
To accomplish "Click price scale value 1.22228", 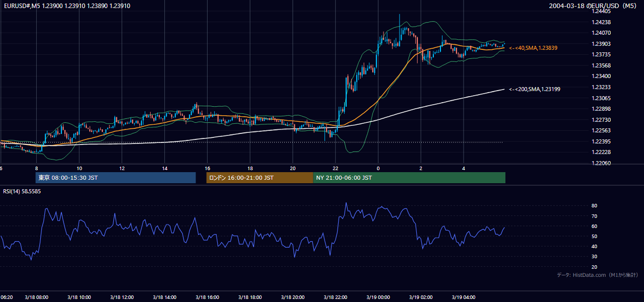I will 601,152.
